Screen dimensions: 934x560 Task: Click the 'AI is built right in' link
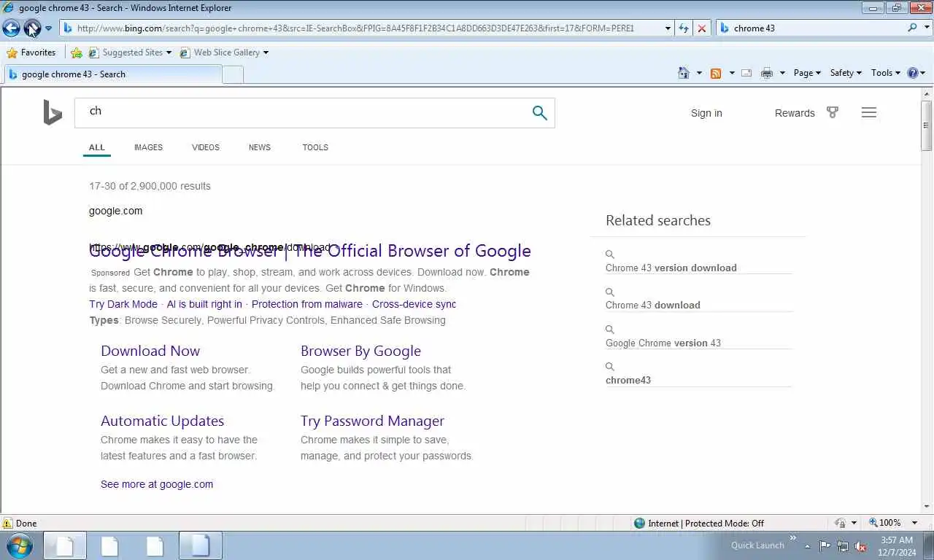[204, 304]
